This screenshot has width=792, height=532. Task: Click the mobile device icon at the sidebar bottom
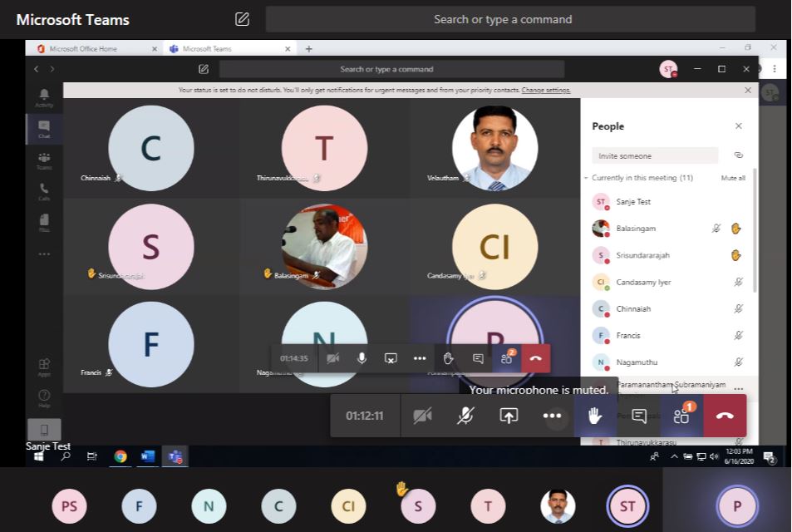click(x=44, y=430)
